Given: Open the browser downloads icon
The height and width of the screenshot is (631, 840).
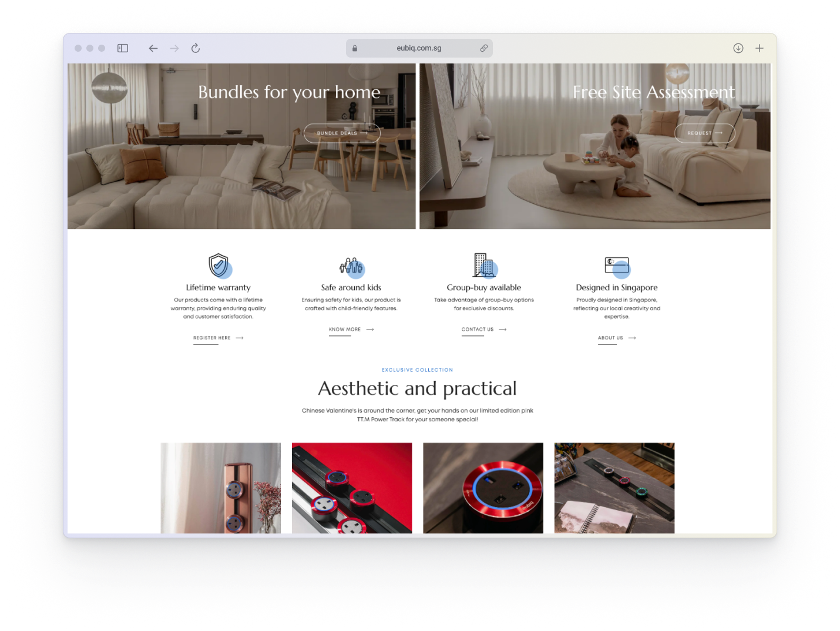Looking at the screenshot, I should (x=738, y=48).
